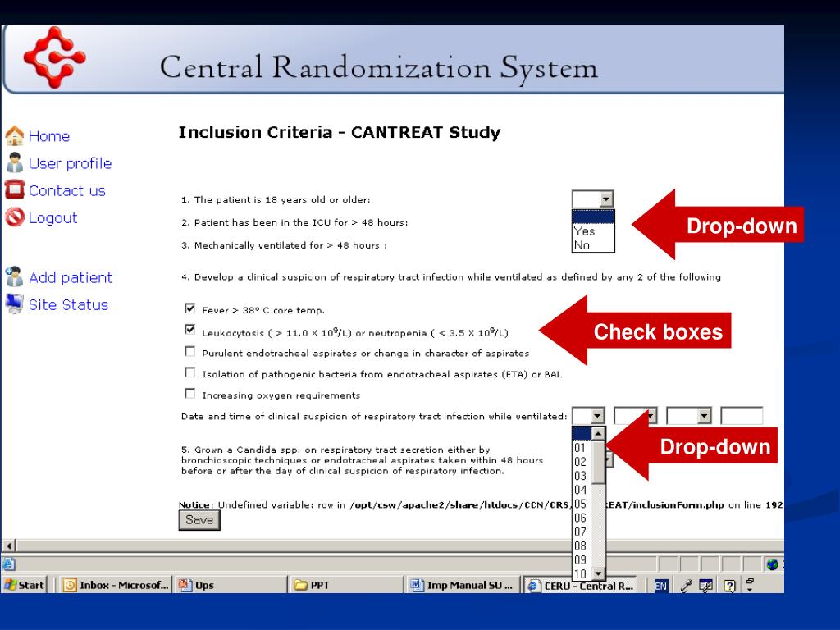Click the Internet Explorer page icon in the status bar
Viewport: 840px width, 630px height.
click(8, 564)
